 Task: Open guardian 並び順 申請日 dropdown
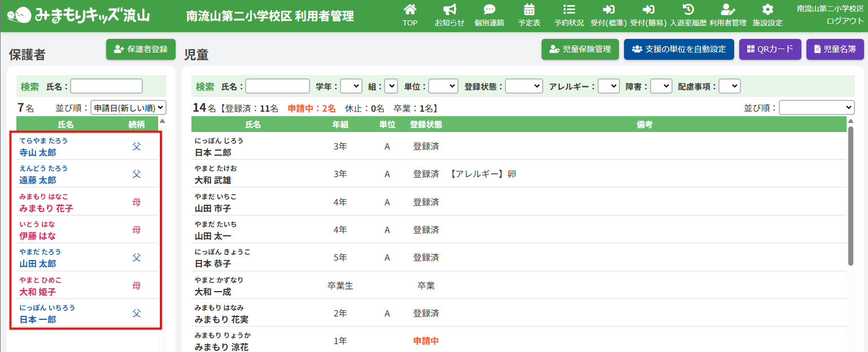tap(128, 107)
